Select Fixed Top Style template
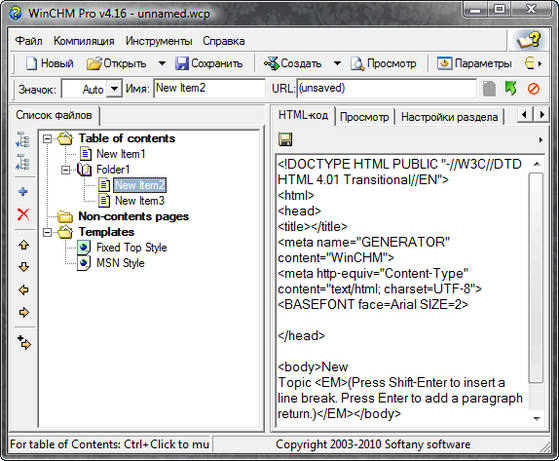This screenshot has height=461, width=559. (132, 247)
